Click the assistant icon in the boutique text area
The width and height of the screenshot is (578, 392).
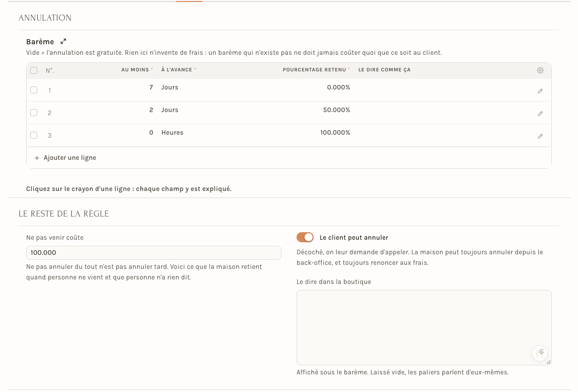540,353
